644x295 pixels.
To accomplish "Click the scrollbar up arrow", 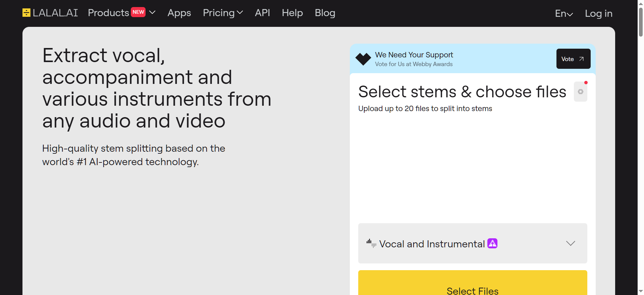I will (641, 3).
